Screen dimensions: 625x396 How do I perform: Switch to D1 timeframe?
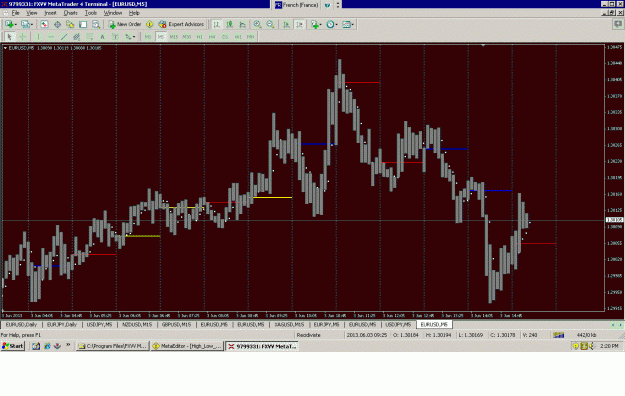coord(225,37)
